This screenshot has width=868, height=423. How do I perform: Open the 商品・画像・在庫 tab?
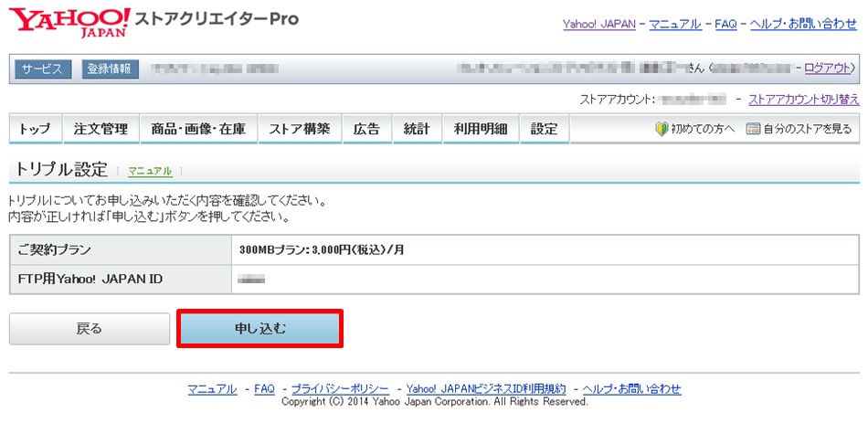pyautogui.click(x=199, y=129)
